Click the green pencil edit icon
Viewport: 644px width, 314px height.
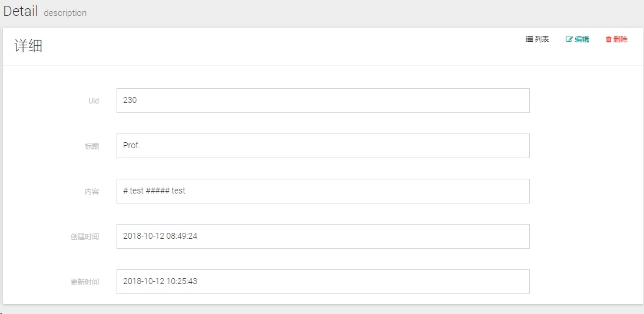569,39
